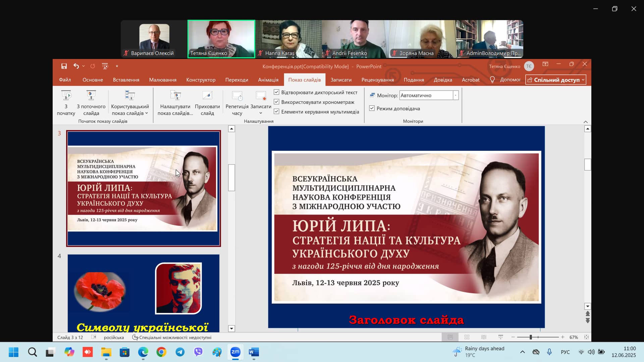
Task: Jump to next slide double-arrow
Action: coord(588,321)
